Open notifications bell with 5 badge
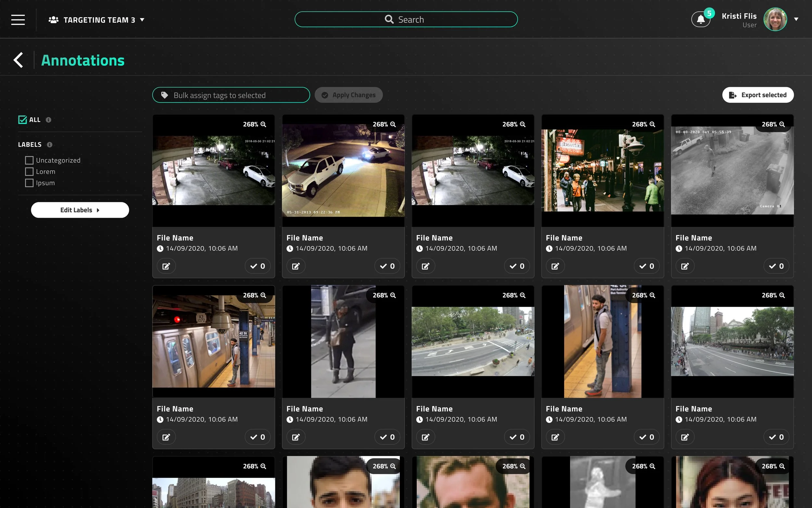This screenshot has width=812, height=508. point(701,20)
